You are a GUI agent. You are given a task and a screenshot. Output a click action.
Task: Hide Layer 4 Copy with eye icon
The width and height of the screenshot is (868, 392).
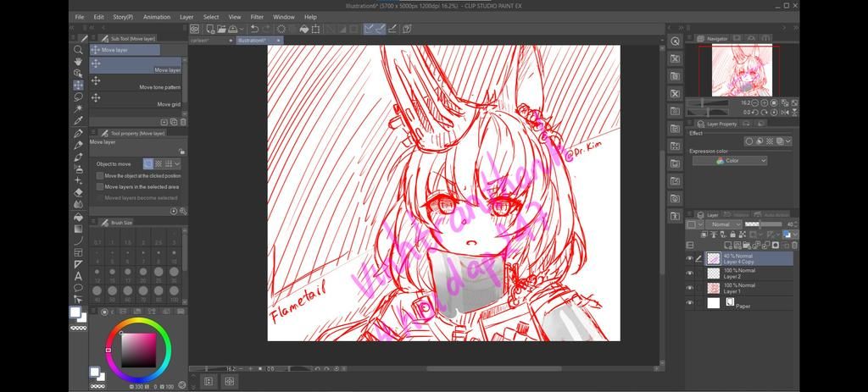[690, 258]
